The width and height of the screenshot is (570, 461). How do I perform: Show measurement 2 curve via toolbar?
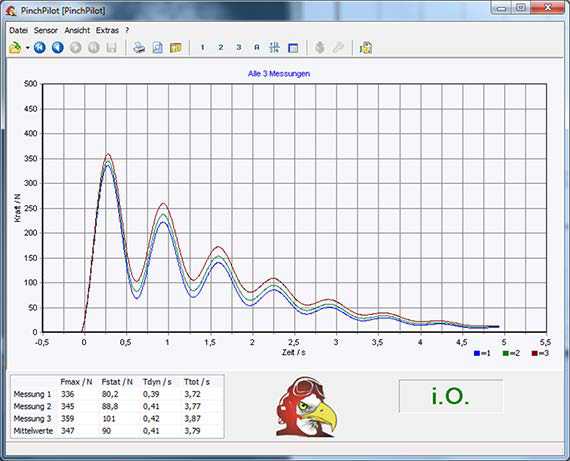tap(221, 48)
